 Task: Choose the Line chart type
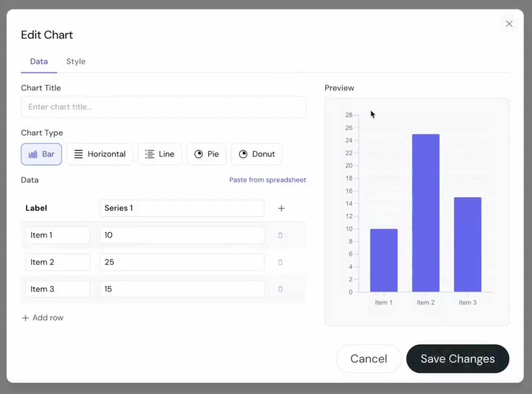[160, 154]
